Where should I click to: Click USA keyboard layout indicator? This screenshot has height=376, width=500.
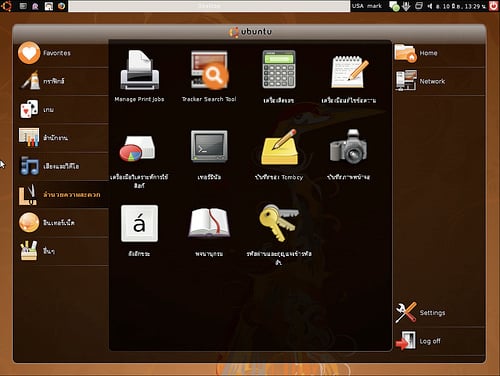point(358,6)
